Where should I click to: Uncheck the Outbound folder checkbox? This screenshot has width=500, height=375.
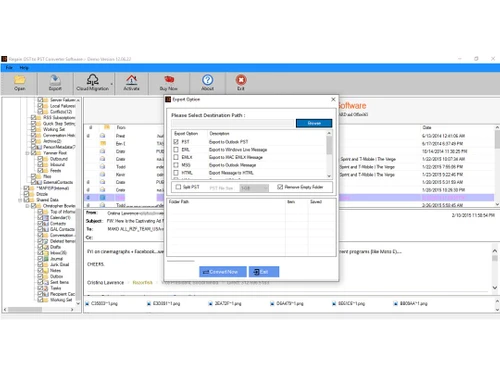click(40, 159)
